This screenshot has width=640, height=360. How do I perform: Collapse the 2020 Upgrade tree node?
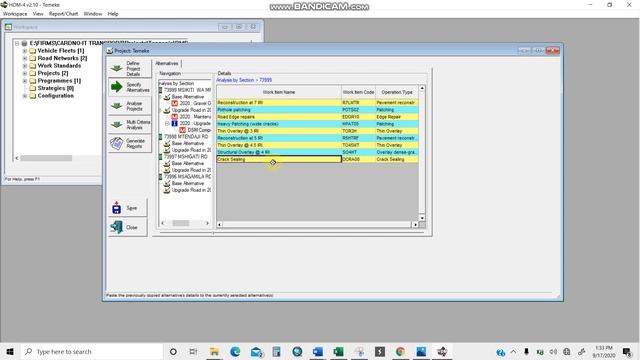(x=167, y=123)
